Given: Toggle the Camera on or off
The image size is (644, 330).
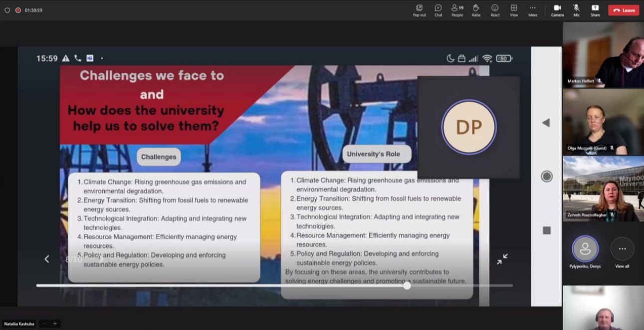Looking at the screenshot, I should point(557,10).
